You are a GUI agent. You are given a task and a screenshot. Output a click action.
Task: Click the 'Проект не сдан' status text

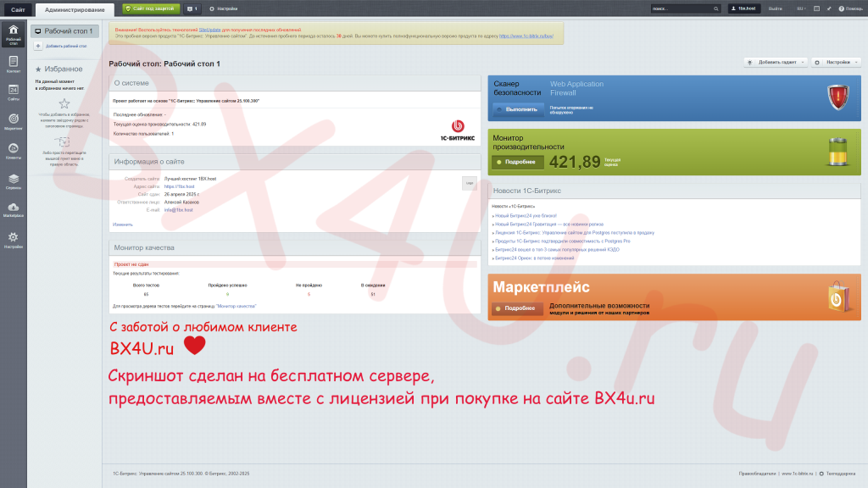coord(131,264)
